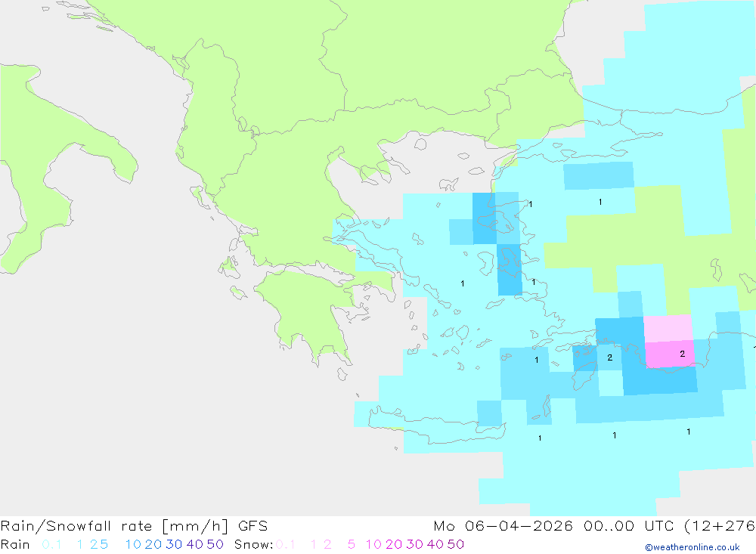Click the "GFS" model label
Image resolution: width=756 pixels, height=554 pixels.
(x=253, y=526)
